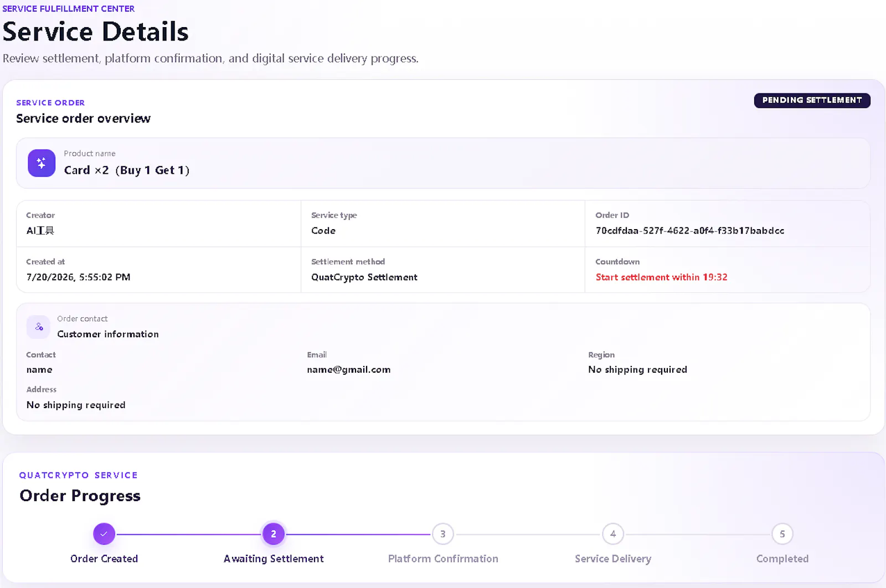Image resolution: width=886 pixels, height=588 pixels.
Task: Select step 5 Completed circle
Action: (x=782, y=534)
